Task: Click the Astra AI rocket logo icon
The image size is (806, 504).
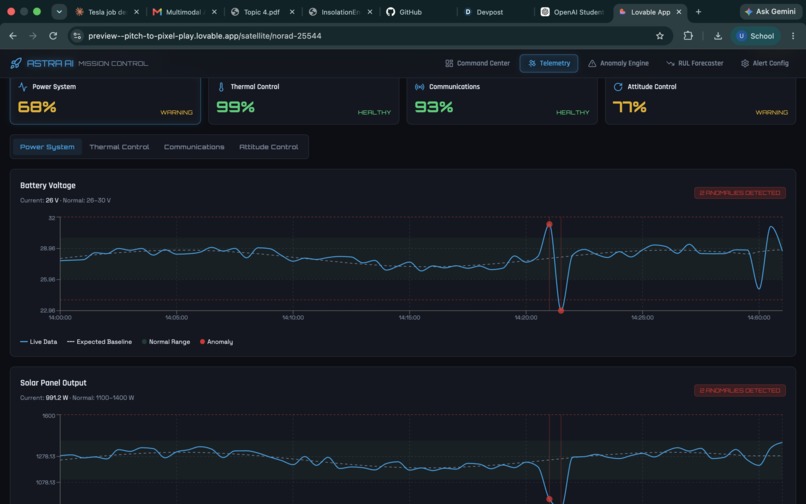Action: 16,63
